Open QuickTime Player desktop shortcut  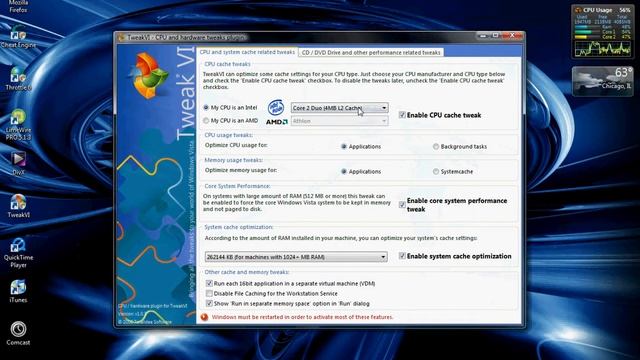coord(18,253)
